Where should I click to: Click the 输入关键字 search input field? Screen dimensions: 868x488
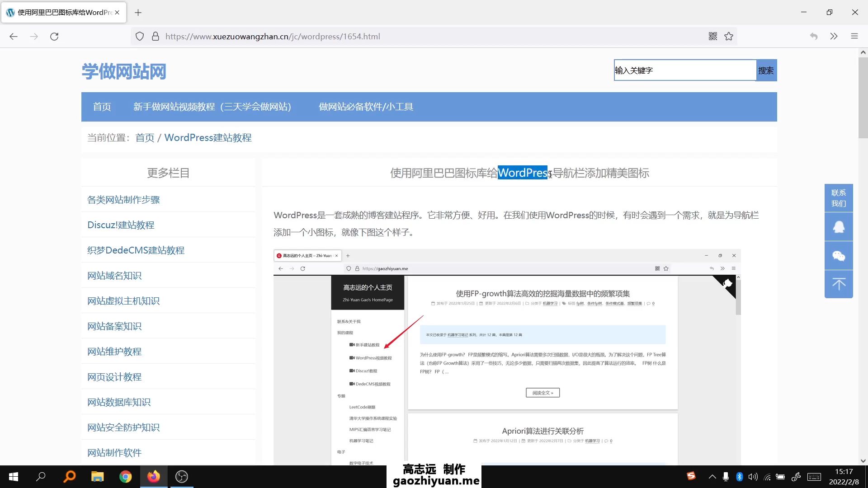click(x=685, y=70)
